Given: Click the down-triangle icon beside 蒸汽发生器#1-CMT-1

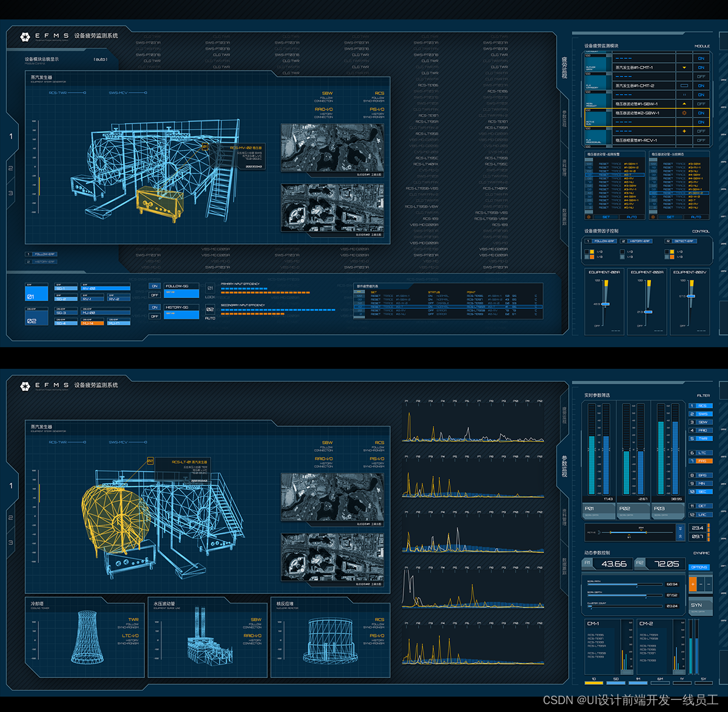Looking at the screenshot, I should tap(684, 67).
